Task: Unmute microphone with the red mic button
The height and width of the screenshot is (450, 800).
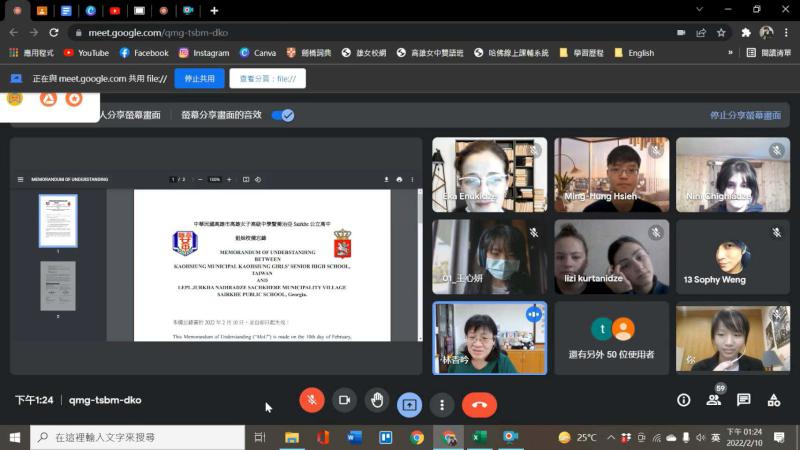Action: pos(311,400)
